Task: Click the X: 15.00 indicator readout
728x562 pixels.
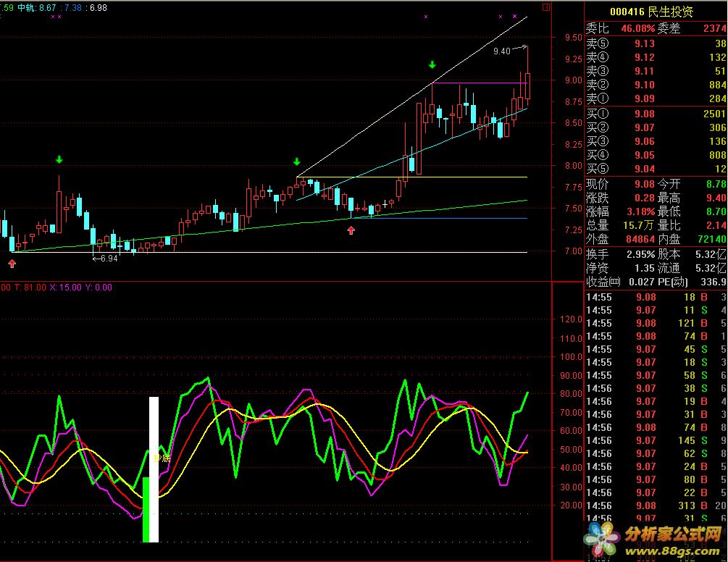Action: pyautogui.click(x=65, y=288)
